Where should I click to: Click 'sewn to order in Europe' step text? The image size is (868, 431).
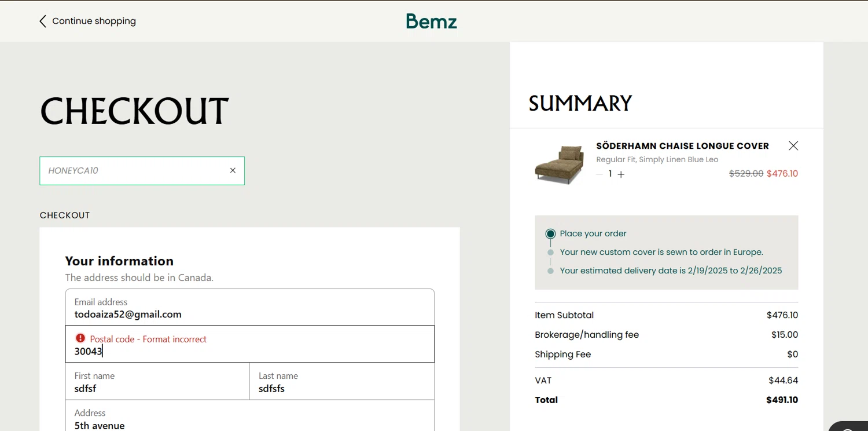click(661, 252)
